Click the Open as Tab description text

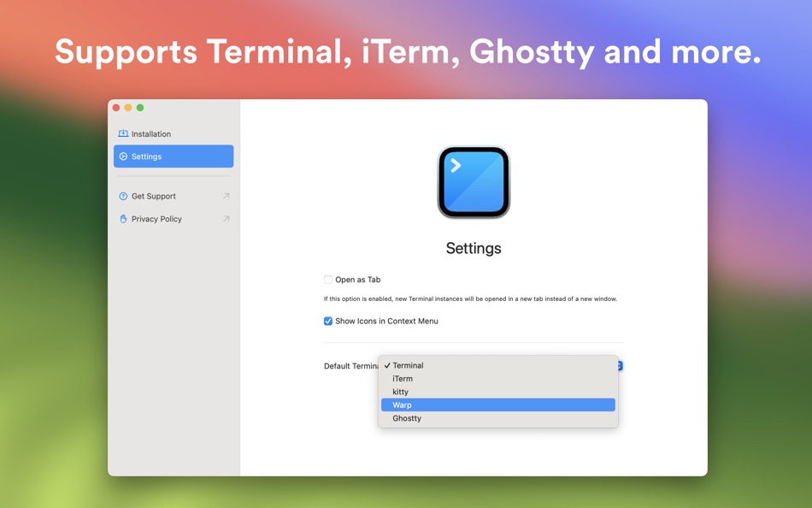pyautogui.click(x=470, y=298)
